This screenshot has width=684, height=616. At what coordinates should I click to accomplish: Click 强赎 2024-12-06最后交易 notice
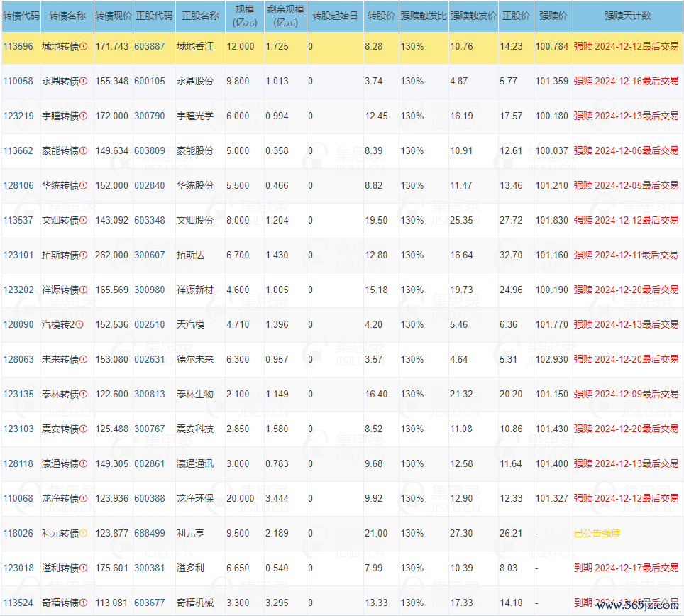tap(626, 150)
